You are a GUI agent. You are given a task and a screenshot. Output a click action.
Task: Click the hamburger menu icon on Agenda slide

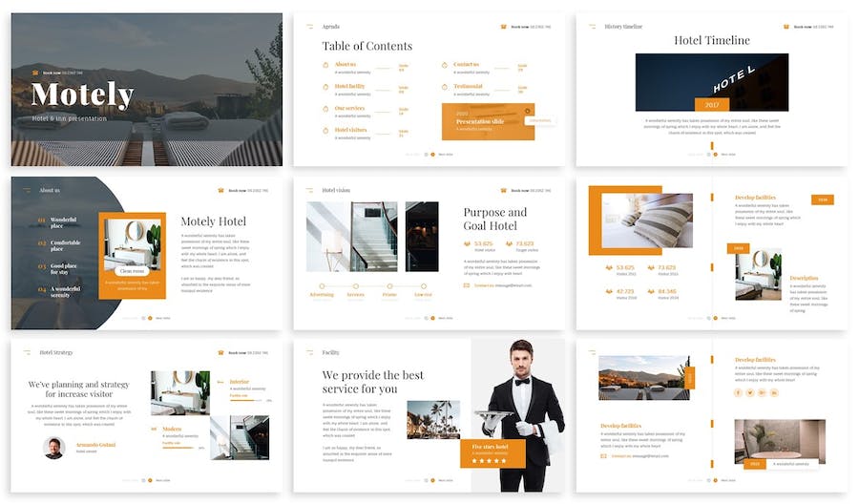coord(309,27)
